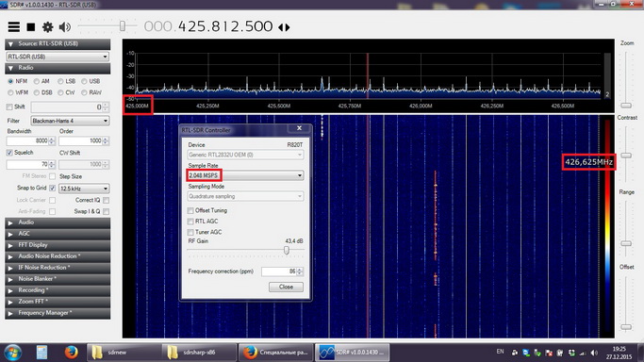Toggle the Snap to Grid checkbox
This screenshot has width=644, height=362.
tap(52, 188)
